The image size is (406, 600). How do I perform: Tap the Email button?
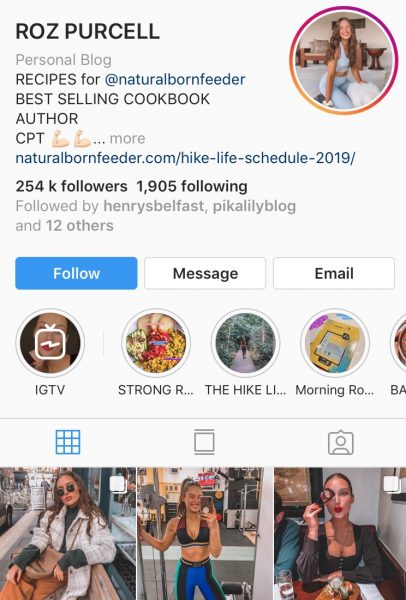[334, 273]
